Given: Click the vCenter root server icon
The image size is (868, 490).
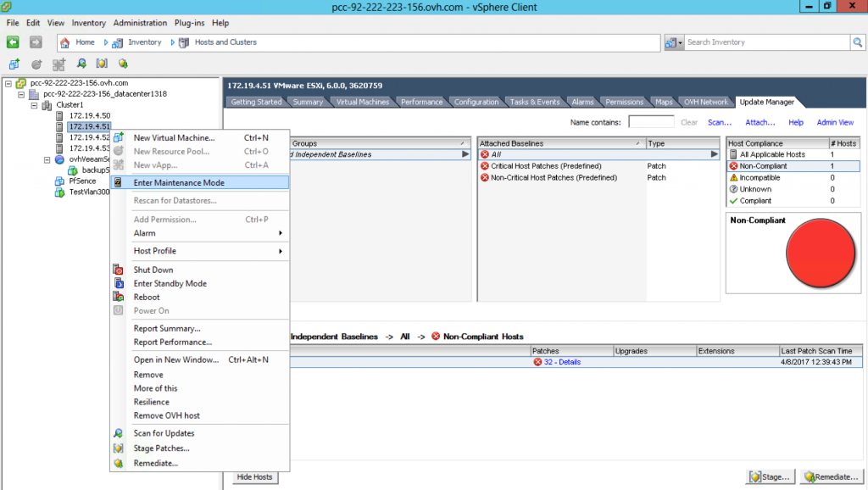Looking at the screenshot, I should (21, 83).
